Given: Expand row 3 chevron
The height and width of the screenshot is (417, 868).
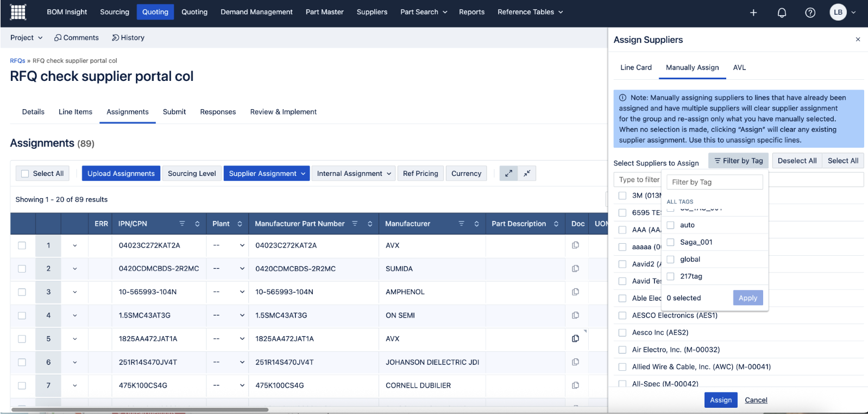Looking at the screenshot, I should (x=75, y=292).
